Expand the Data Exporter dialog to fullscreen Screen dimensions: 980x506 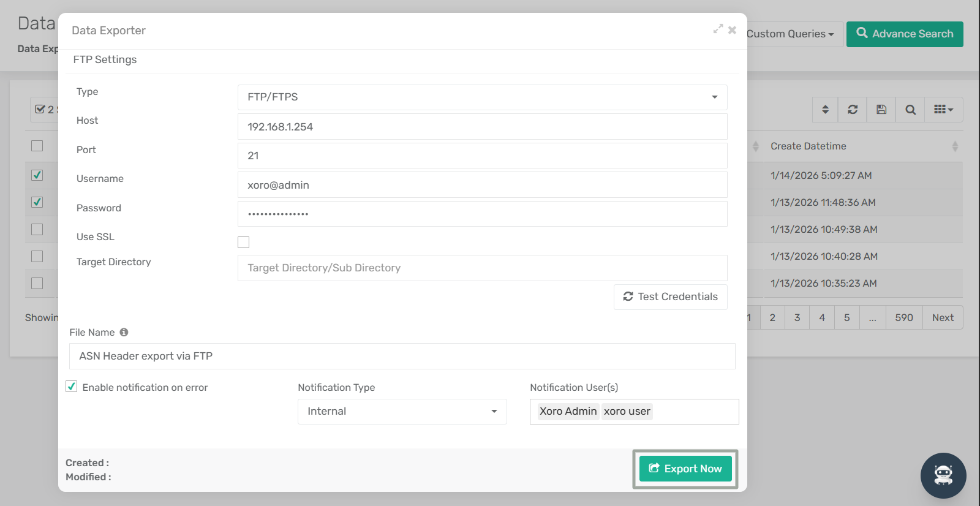click(718, 29)
